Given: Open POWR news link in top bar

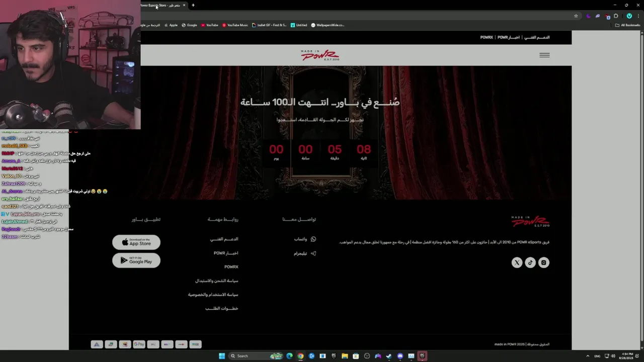Looking at the screenshot, I should click(x=509, y=37).
